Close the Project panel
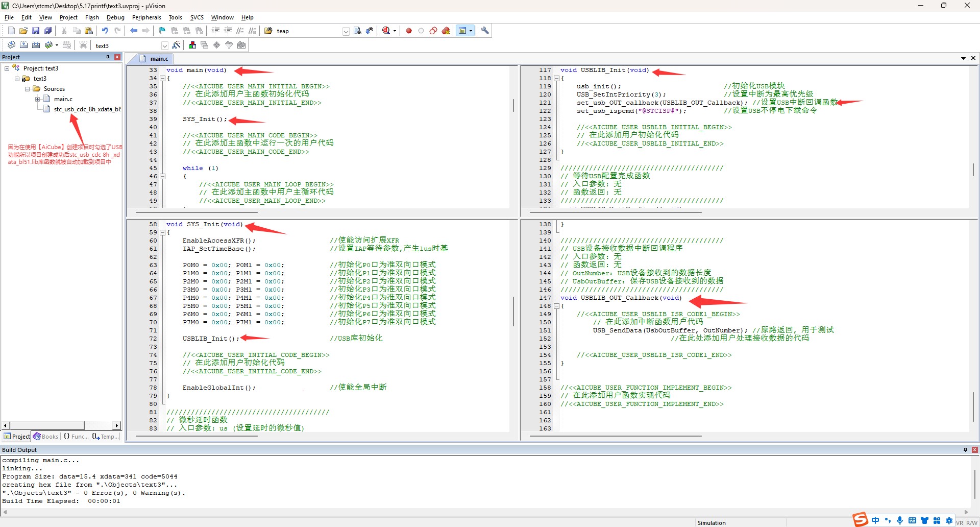The width and height of the screenshot is (980, 527). (117, 57)
